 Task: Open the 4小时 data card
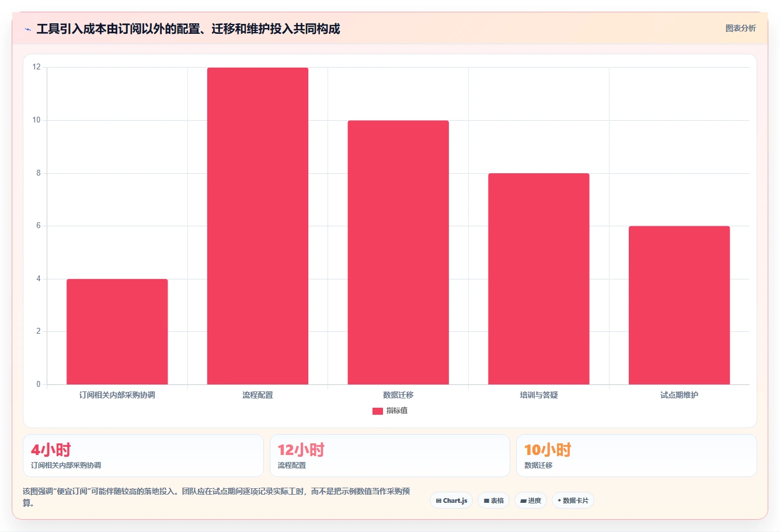tap(143, 456)
